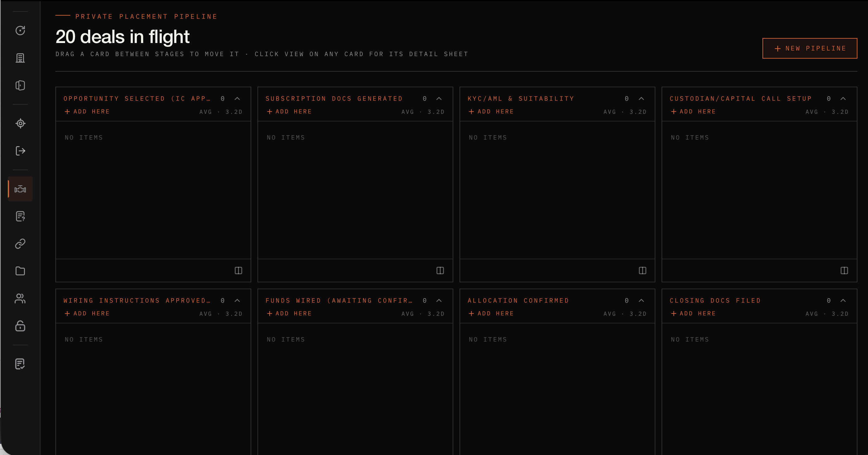
Task: Click the Private Placement Pipeline label
Action: point(146,17)
